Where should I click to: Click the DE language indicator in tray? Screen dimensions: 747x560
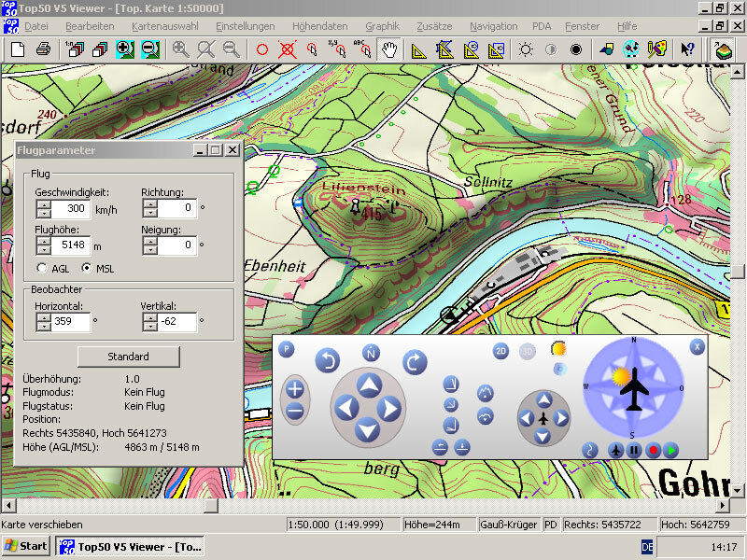click(x=647, y=547)
